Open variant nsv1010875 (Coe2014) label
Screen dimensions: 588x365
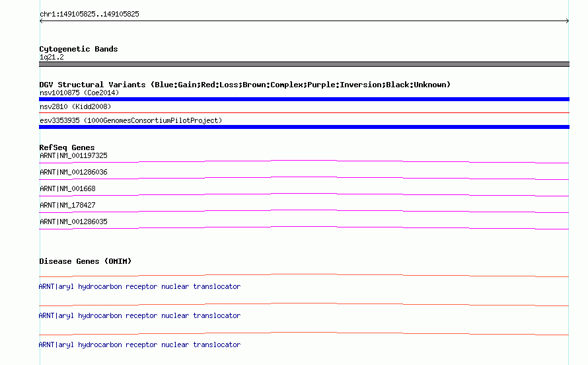[x=79, y=93]
